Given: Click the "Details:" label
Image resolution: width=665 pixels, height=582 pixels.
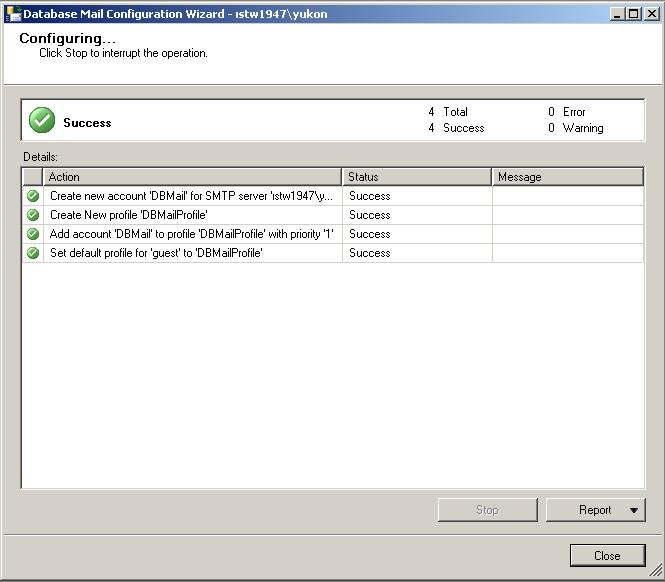Looking at the screenshot, I should tap(40, 157).
